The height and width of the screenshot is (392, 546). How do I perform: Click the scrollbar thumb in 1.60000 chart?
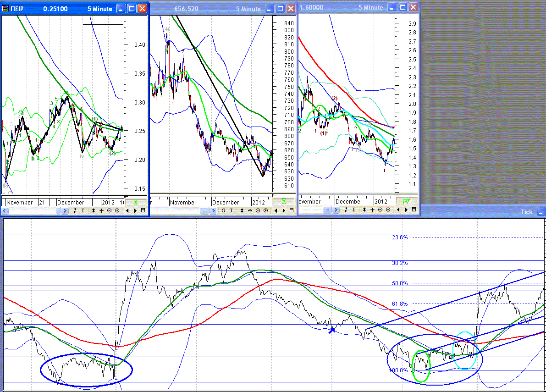point(327,210)
